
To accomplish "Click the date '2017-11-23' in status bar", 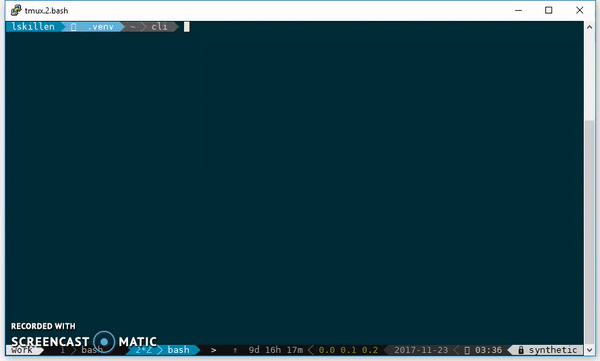I will point(421,350).
